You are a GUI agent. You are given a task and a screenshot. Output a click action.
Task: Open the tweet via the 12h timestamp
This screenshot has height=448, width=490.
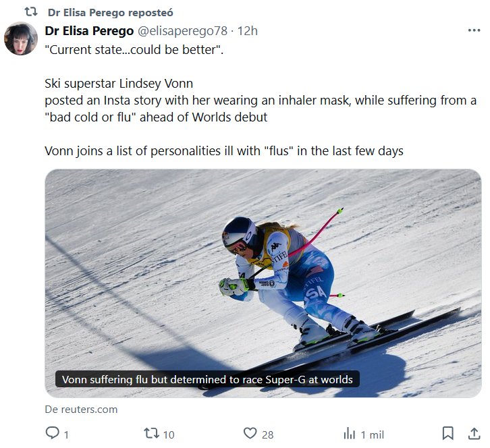coord(248,31)
